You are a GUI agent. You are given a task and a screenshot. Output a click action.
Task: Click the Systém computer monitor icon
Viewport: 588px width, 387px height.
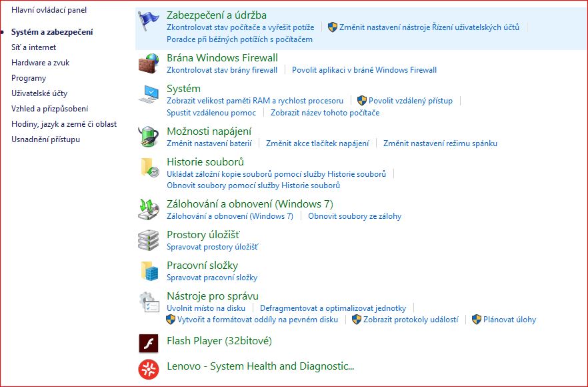(x=149, y=94)
